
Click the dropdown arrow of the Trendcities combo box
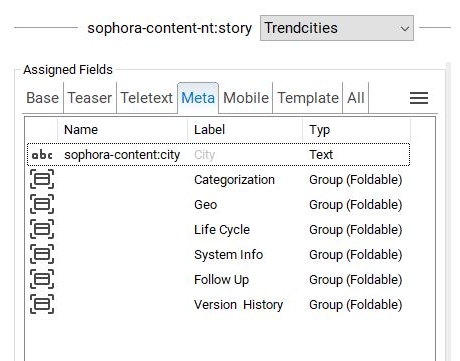point(405,29)
